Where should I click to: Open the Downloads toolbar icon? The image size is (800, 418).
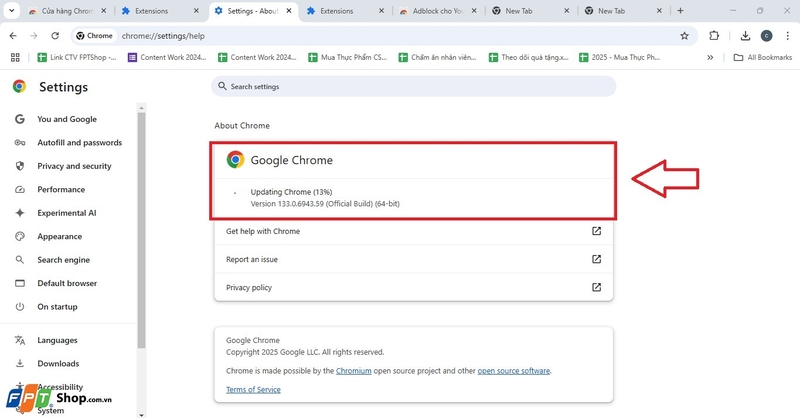745,36
